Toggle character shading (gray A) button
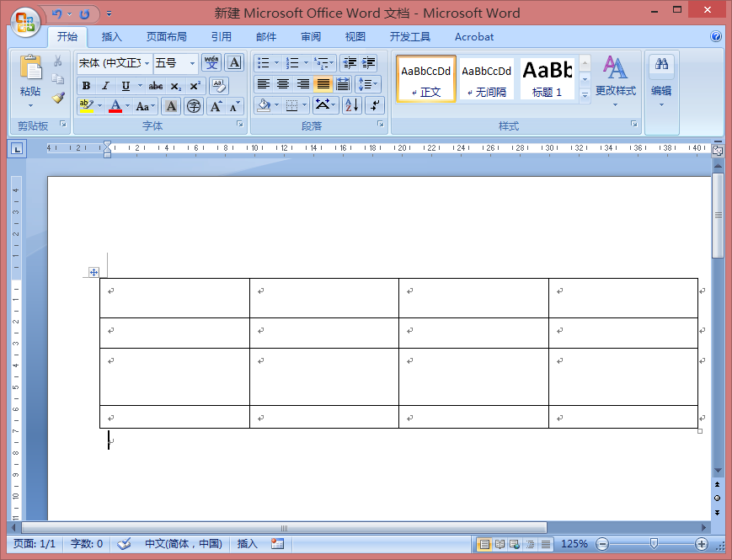 tap(171, 106)
